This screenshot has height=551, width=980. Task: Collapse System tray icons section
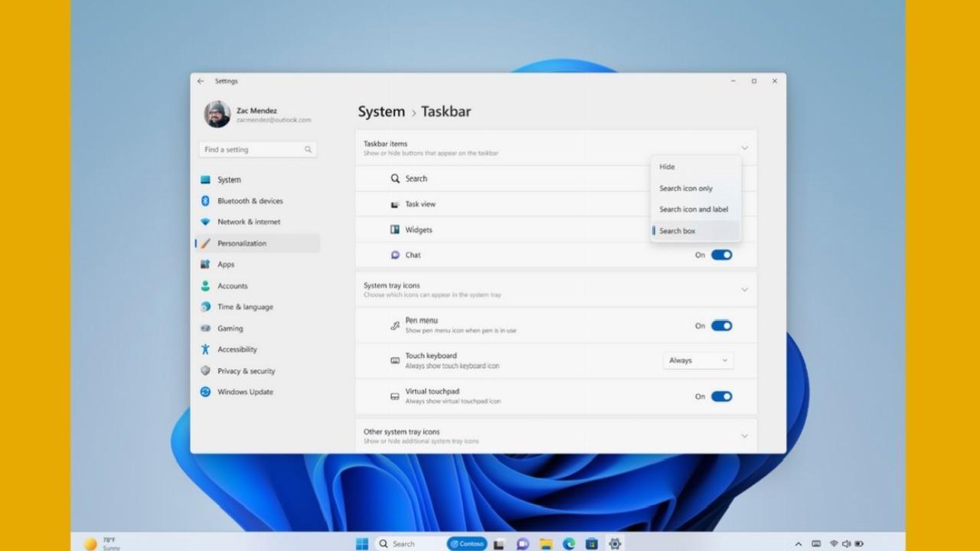(744, 290)
